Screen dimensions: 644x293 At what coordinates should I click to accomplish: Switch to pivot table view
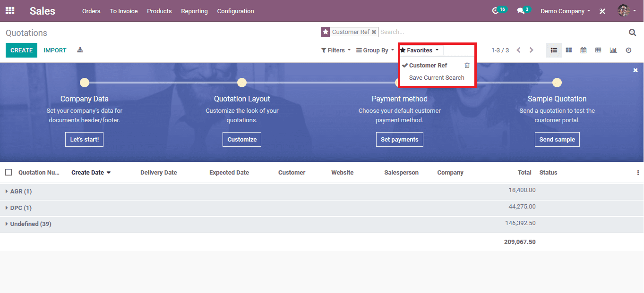(598, 50)
